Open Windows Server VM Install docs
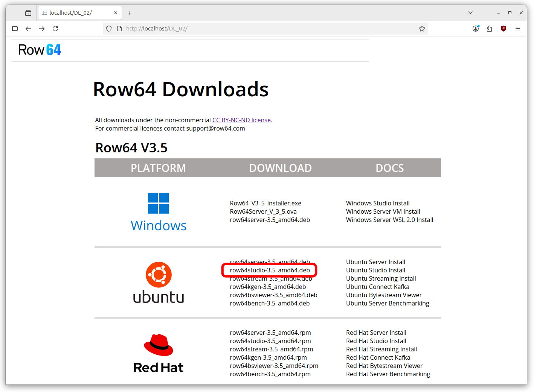Viewport: 534px width, 392px height. (x=383, y=211)
